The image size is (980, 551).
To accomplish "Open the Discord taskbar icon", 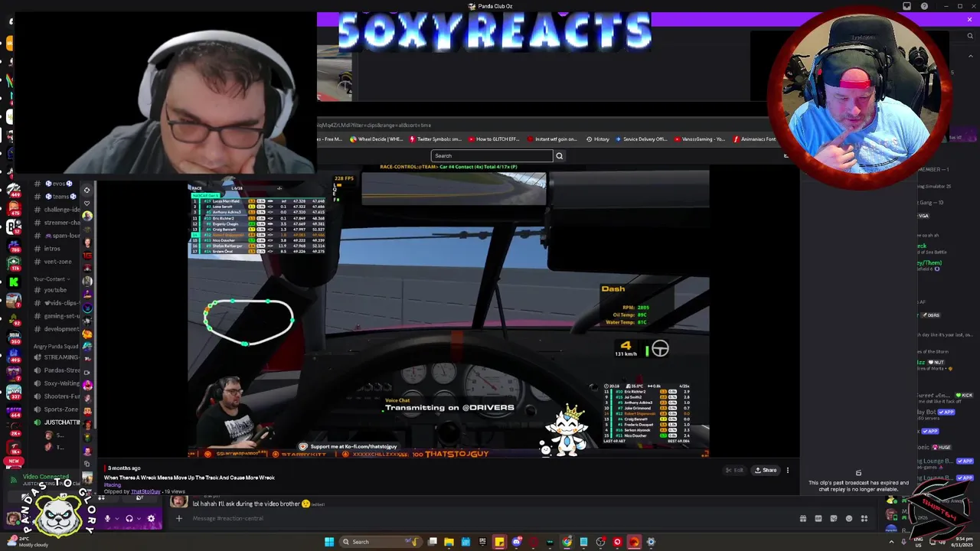I will 517,542.
